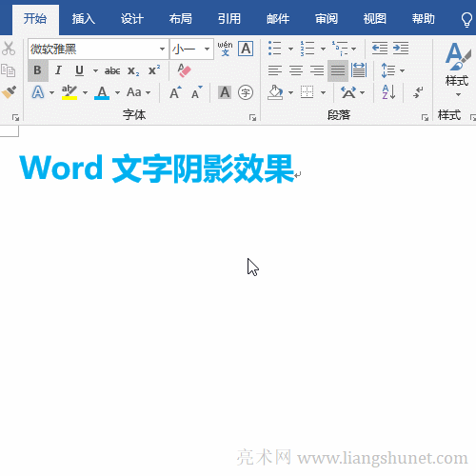Toggle character shading icon
The image size is (476, 476).
click(225, 92)
